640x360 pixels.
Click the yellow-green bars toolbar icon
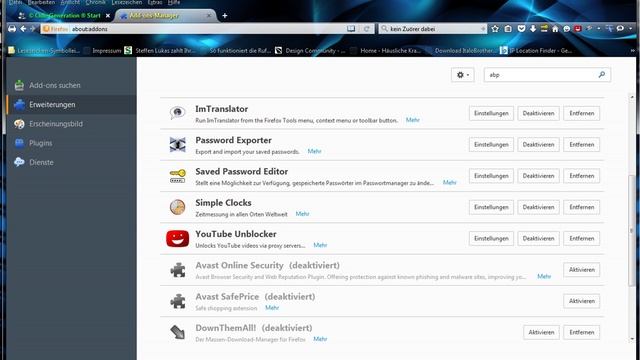544,29
